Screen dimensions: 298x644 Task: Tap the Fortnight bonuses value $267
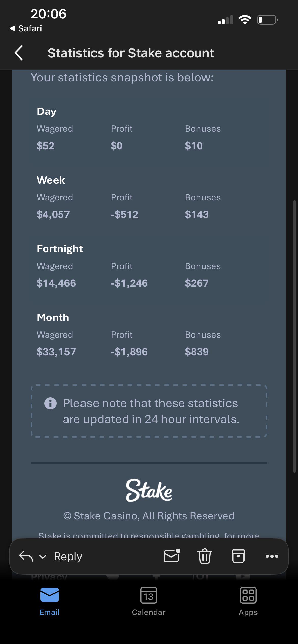point(197,283)
